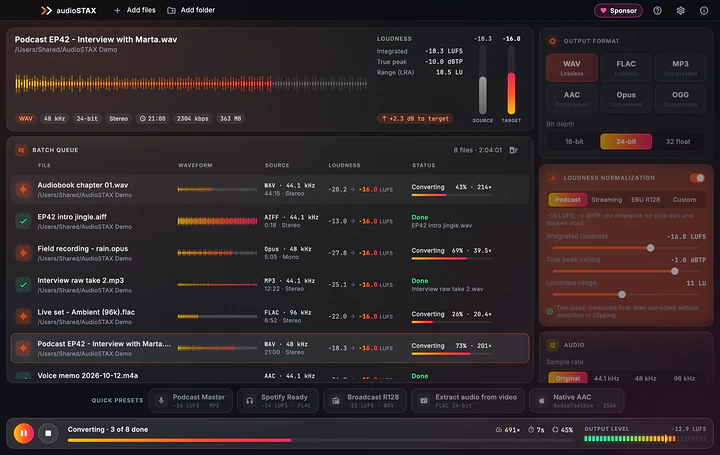This screenshot has width=720, height=455.
Task: Switch to Custom normalization tab
Action: pyautogui.click(x=684, y=199)
